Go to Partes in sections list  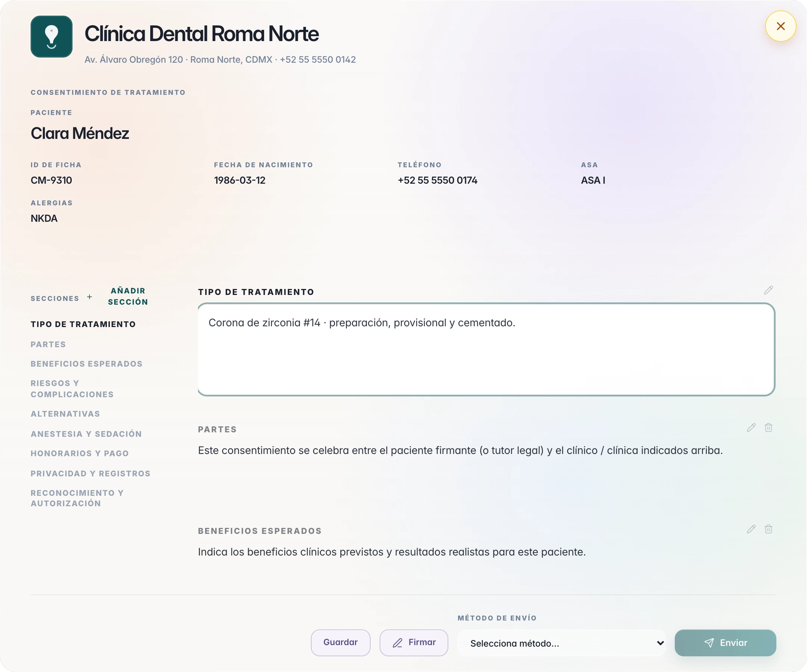(x=49, y=345)
